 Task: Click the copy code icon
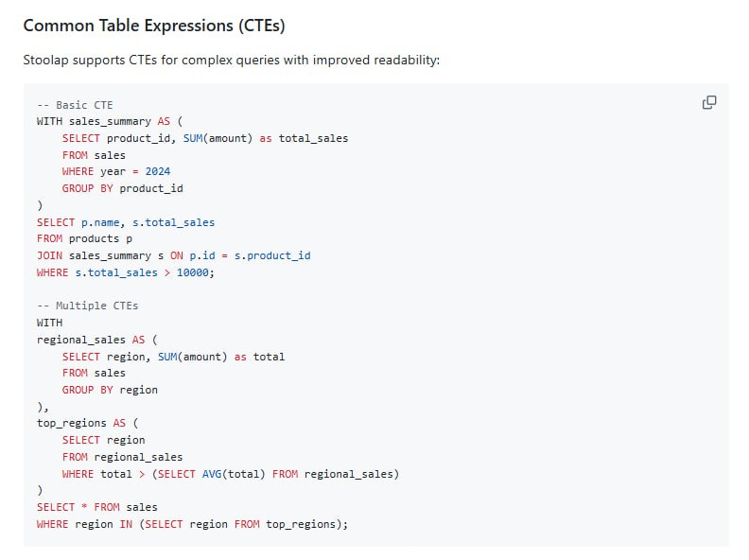pos(709,102)
